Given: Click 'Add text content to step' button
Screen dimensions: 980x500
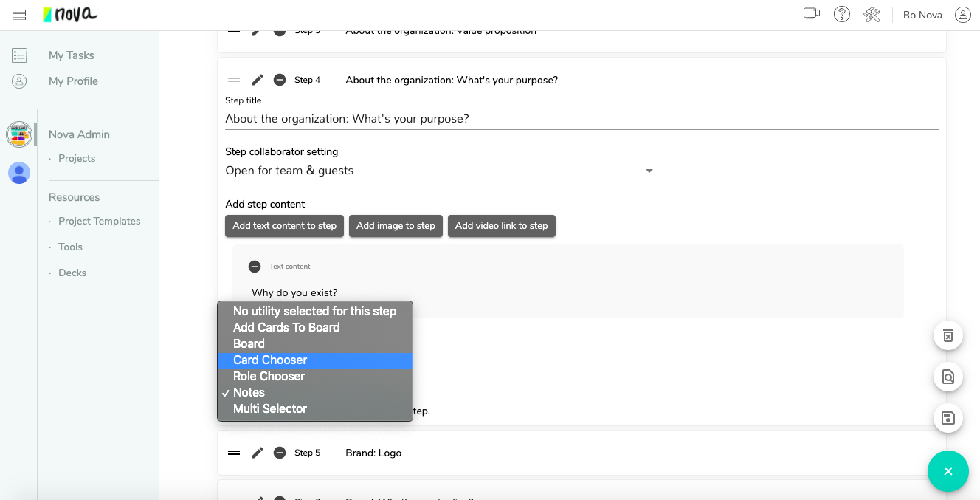Looking at the screenshot, I should (x=284, y=226).
